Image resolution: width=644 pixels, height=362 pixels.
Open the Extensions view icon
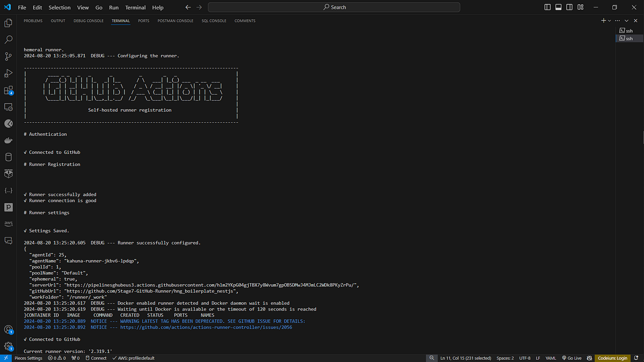8,90
